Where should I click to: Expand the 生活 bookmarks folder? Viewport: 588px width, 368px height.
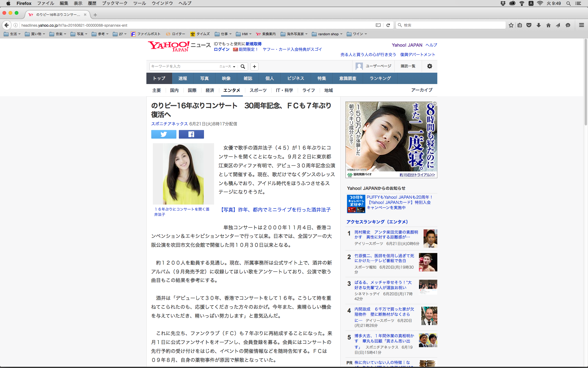click(12, 34)
